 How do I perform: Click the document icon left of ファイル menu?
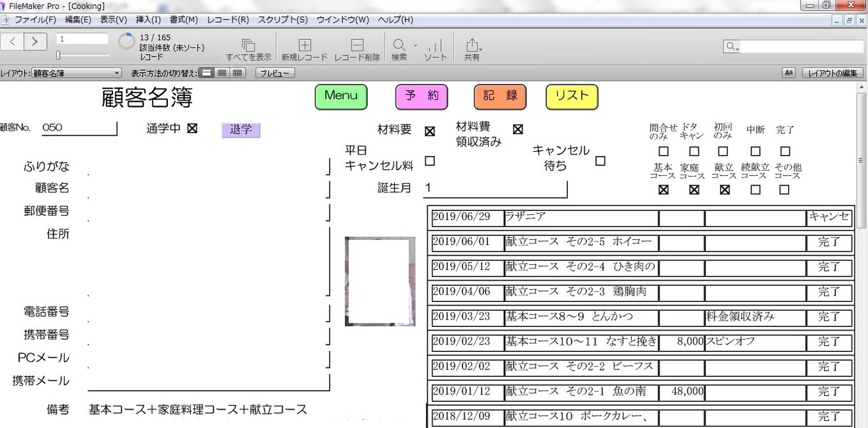6,20
